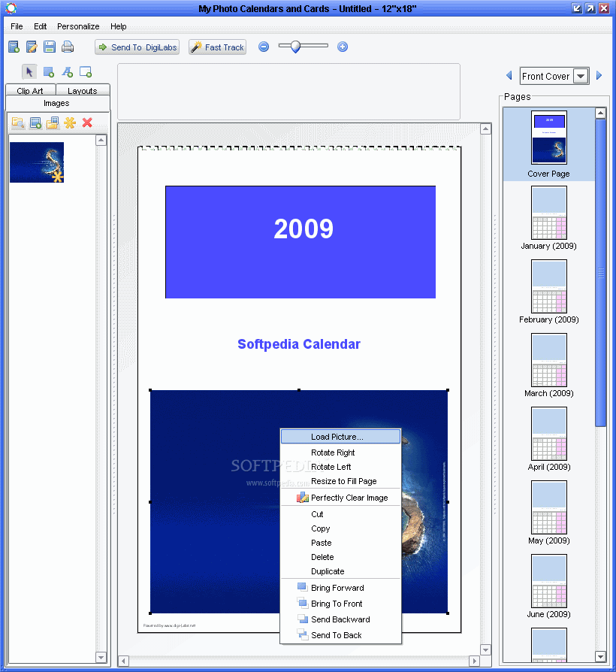
Task: Click Images panel scroll up arrow
Action: click(101, 140)
